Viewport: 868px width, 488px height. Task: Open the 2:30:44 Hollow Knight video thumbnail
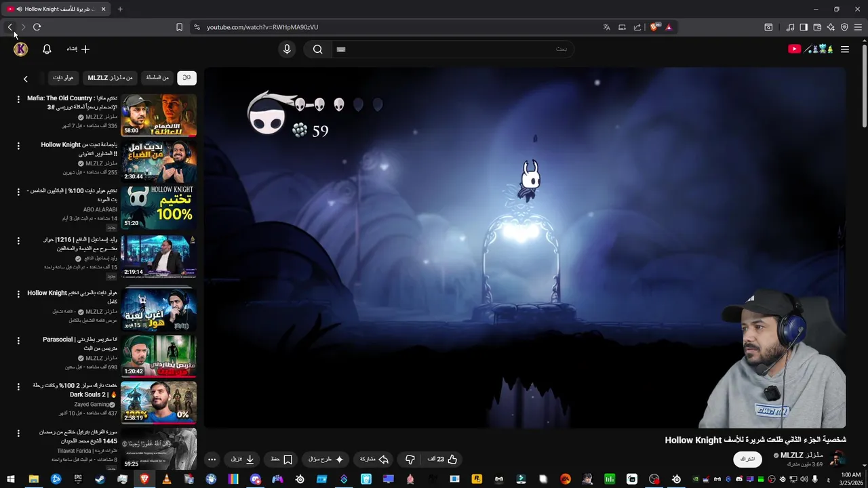[159, 161]
